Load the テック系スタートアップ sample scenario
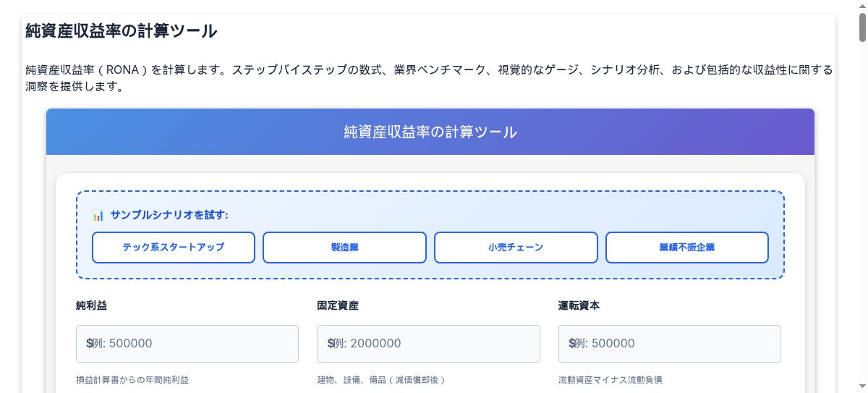This screenshot has width=868, height=393. pos(174,248)
